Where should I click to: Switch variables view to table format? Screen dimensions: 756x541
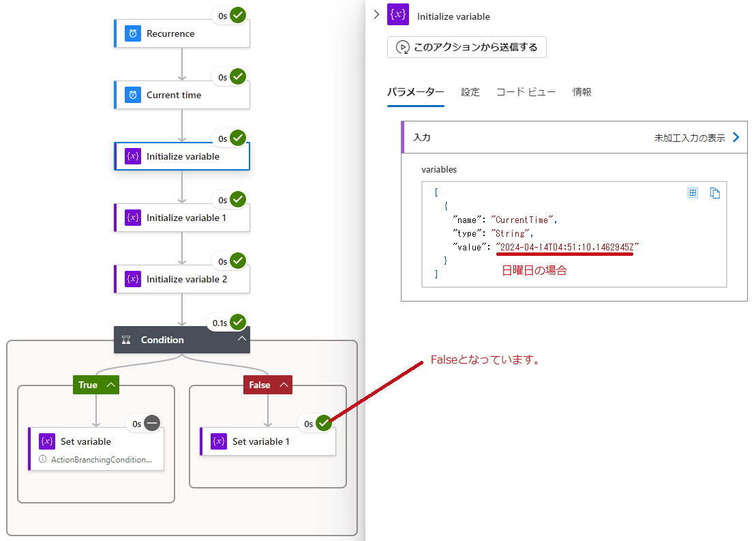click(x=693, y=193)
